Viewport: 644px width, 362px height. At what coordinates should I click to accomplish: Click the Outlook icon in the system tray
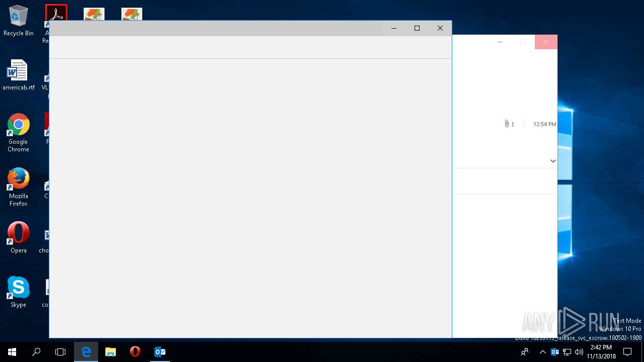pyautogui.click(x=555, y=352)
